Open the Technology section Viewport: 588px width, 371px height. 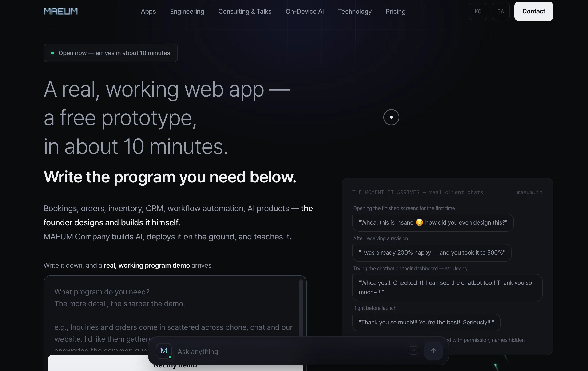354,11
